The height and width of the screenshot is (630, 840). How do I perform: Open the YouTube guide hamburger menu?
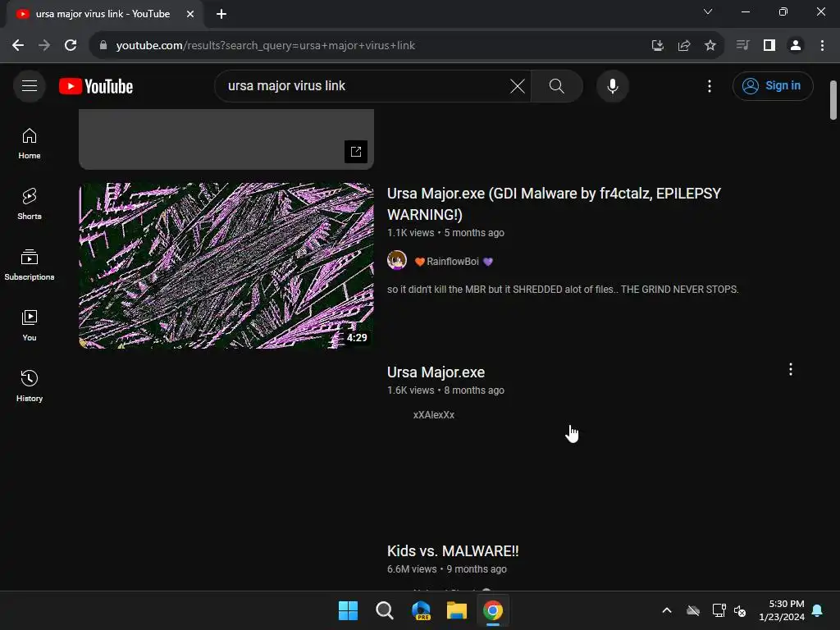point(30,85)
